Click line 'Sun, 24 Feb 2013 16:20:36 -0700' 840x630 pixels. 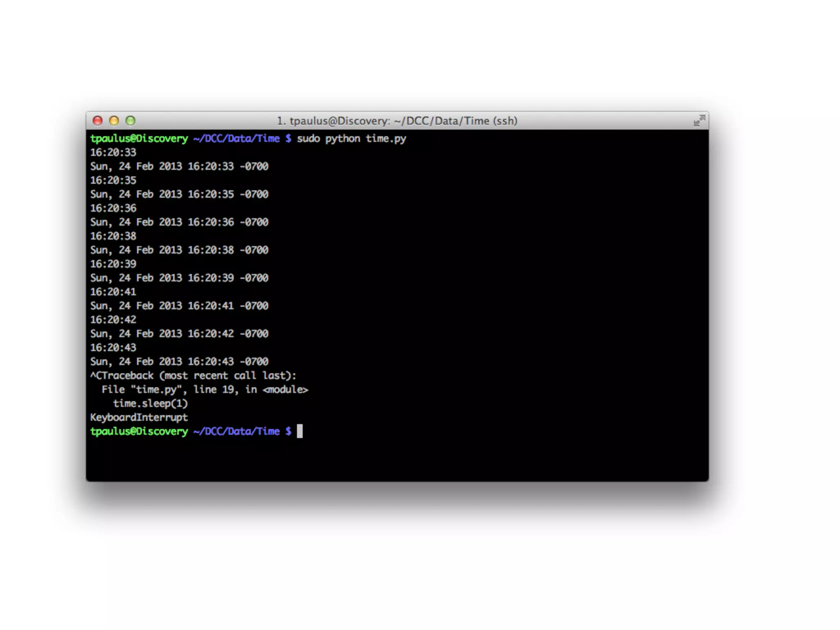point(179,222)
